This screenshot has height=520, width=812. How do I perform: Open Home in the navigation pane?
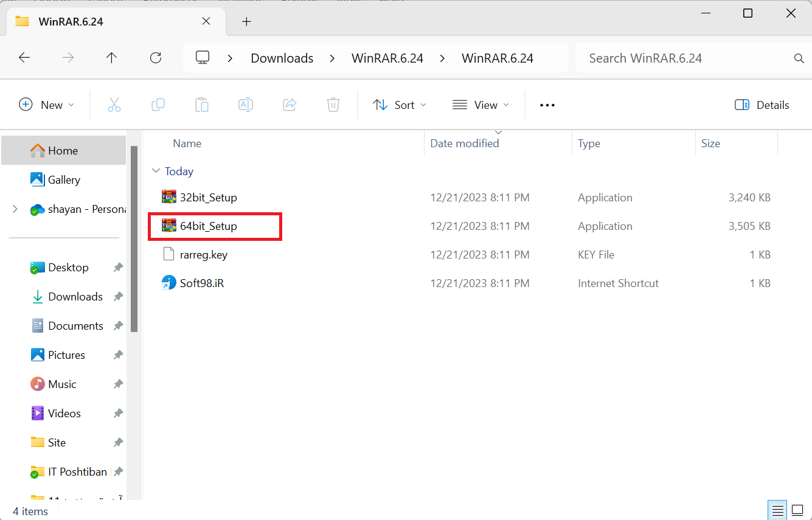tap(63, 150)
